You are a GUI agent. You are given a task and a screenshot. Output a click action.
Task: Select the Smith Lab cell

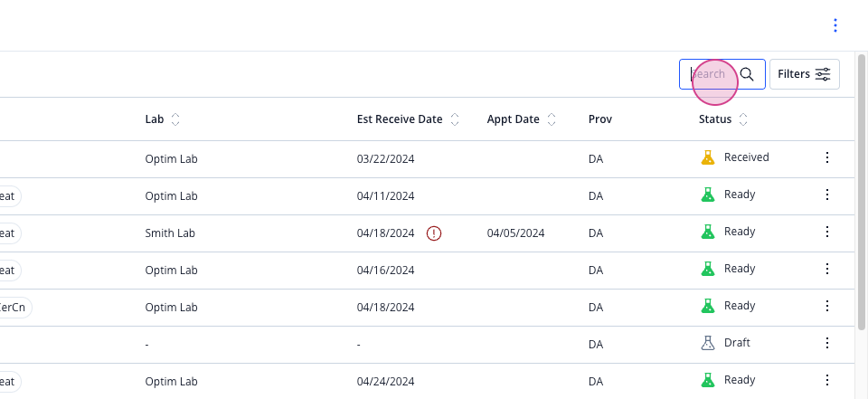170,233
